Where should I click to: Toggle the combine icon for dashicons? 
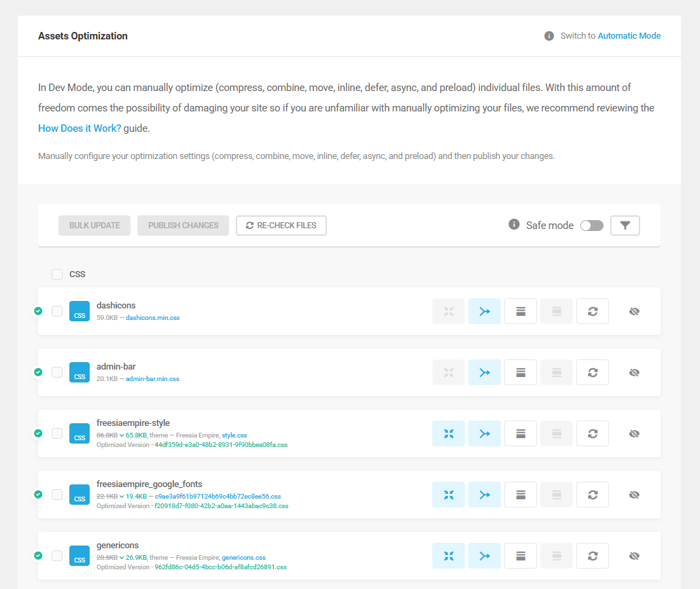pos(485,311)
